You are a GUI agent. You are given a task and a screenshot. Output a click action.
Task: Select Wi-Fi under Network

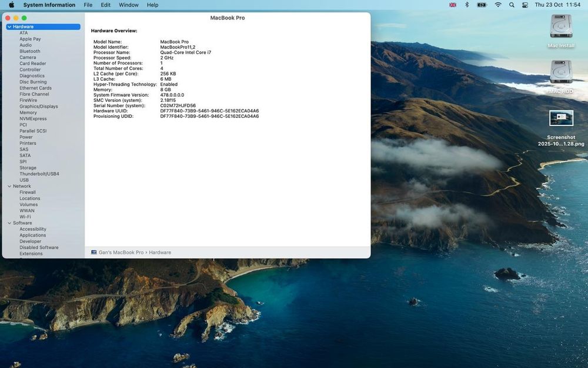25,217
